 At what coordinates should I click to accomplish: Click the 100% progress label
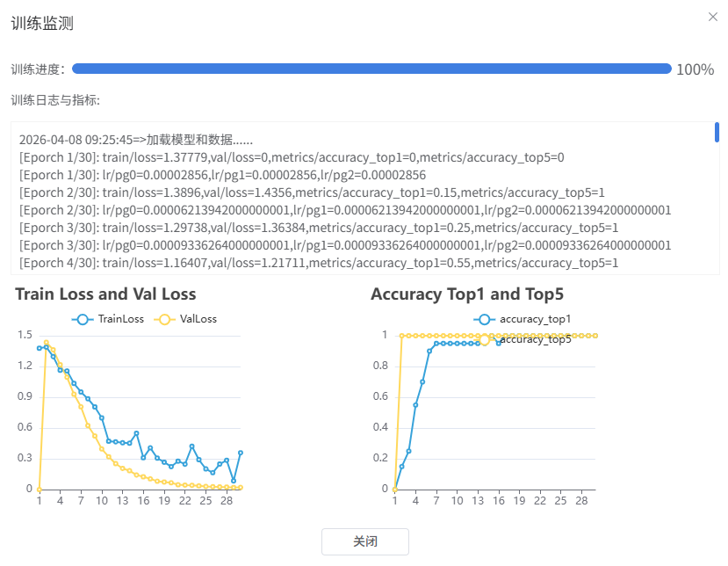tap(695, 69)
